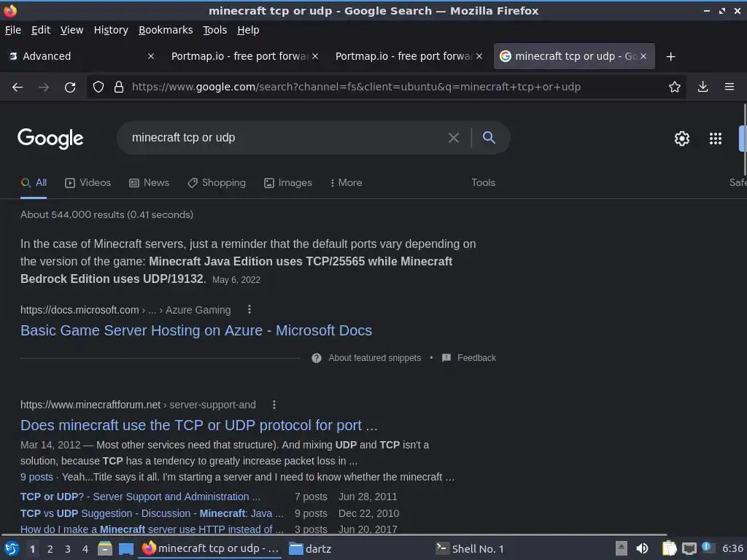Expand the More search filters dropdown

(x=347, y=183)
